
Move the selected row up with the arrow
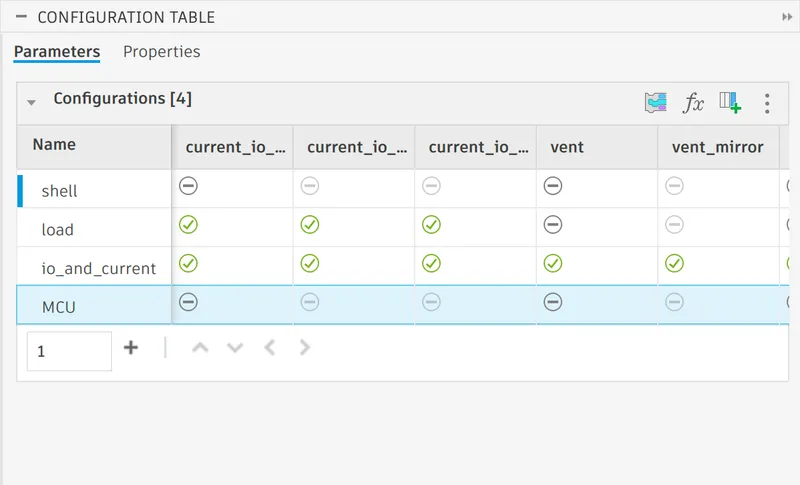point(200,348)
